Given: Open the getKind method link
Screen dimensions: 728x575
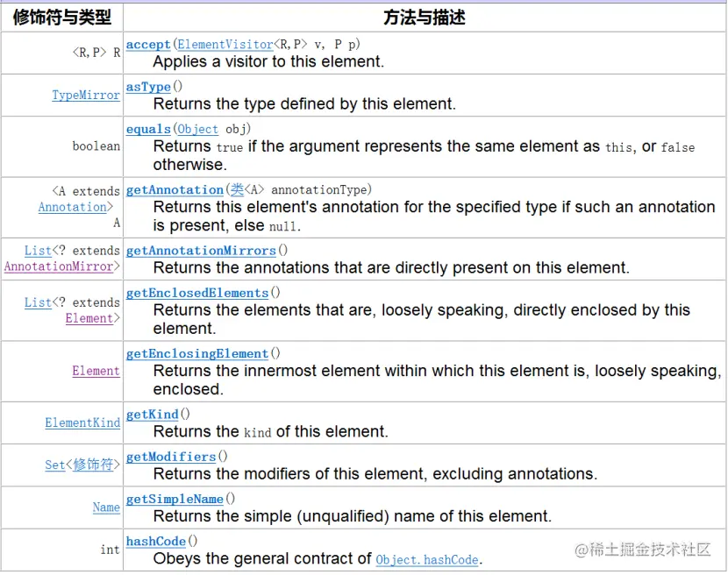Looking at the screenshot, I should [153, 415].
